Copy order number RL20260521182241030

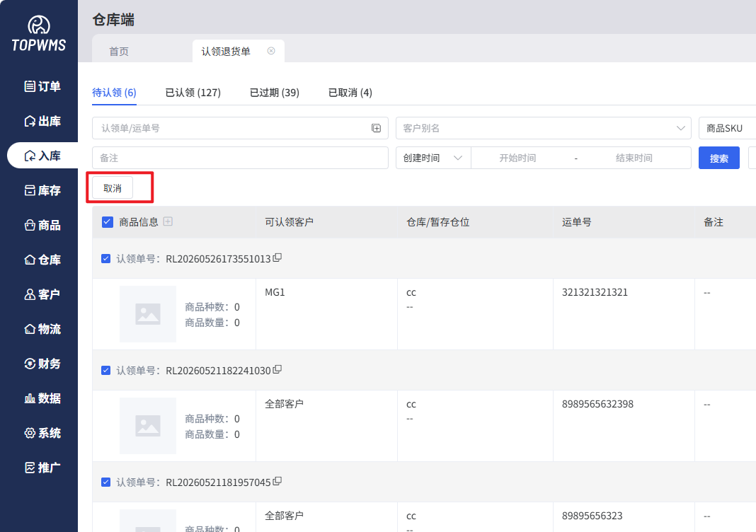[277, 369]
